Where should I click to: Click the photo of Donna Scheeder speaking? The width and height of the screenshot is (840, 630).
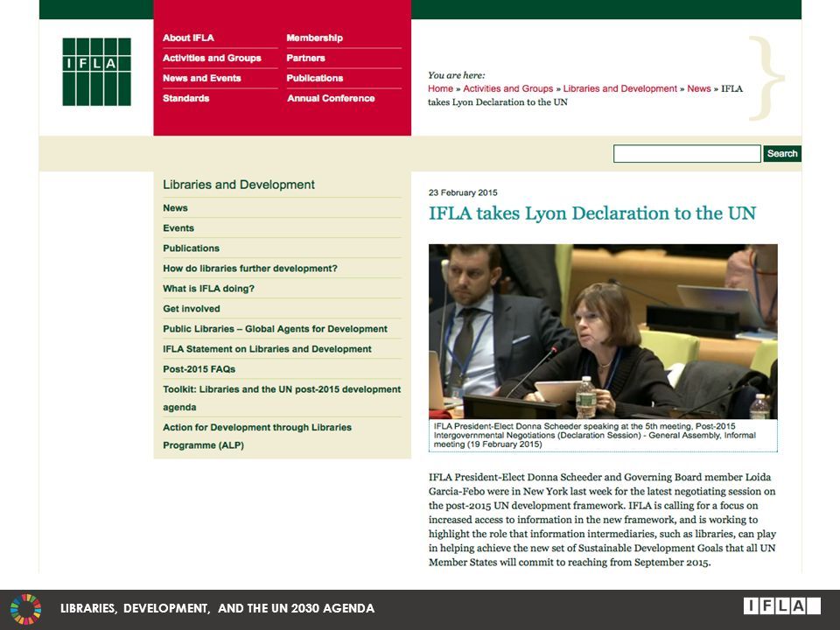click(603, 332)
